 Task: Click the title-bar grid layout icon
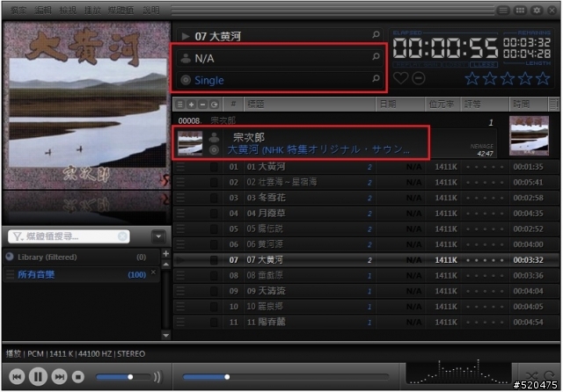(x=520, y=11)
